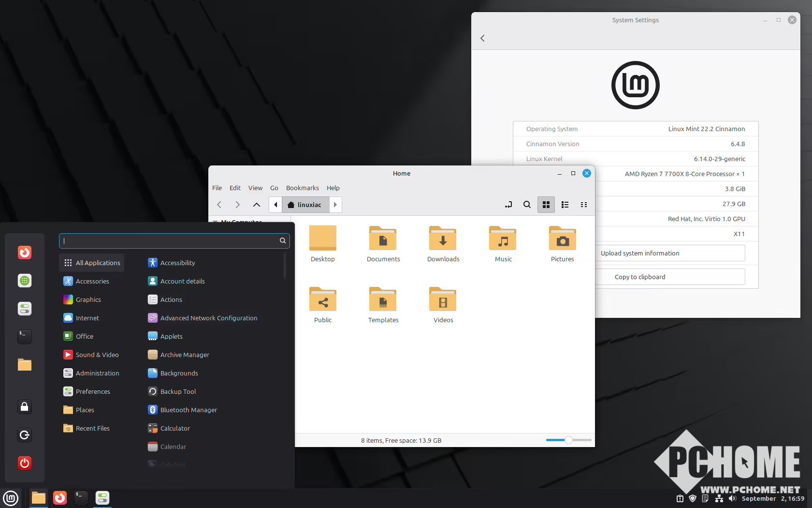This screenshot has height=508, width=812.
Task: Switch to compact view in file manager
Action: pos(584,205)
